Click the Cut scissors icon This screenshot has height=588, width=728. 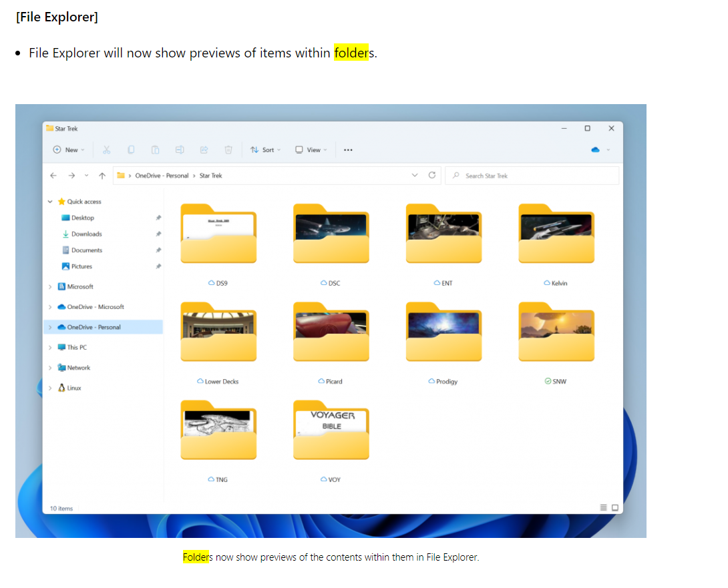(x=107, y=150)
